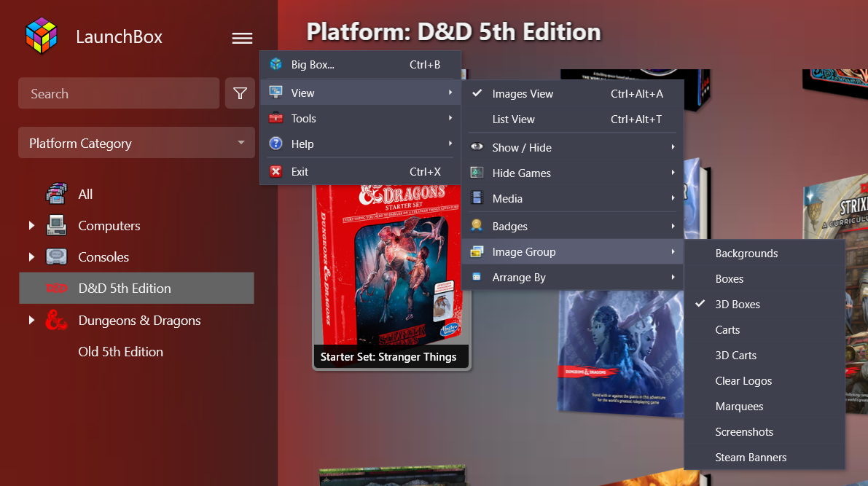This screenshot has height=486, width=868.
Task: Click the Search input field
Action: pos(119,93)
